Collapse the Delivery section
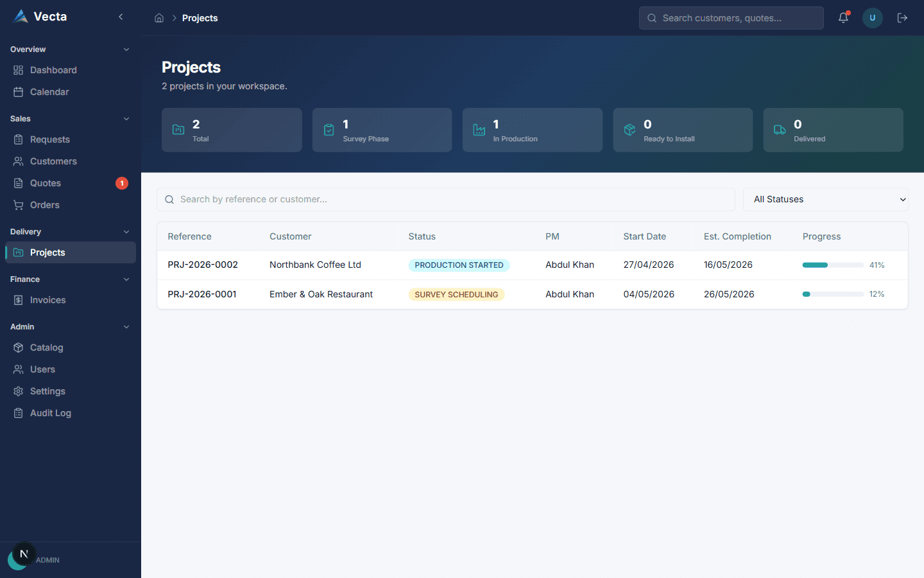The width and height of the screenshot is (924, 578). tap(126, 232)
